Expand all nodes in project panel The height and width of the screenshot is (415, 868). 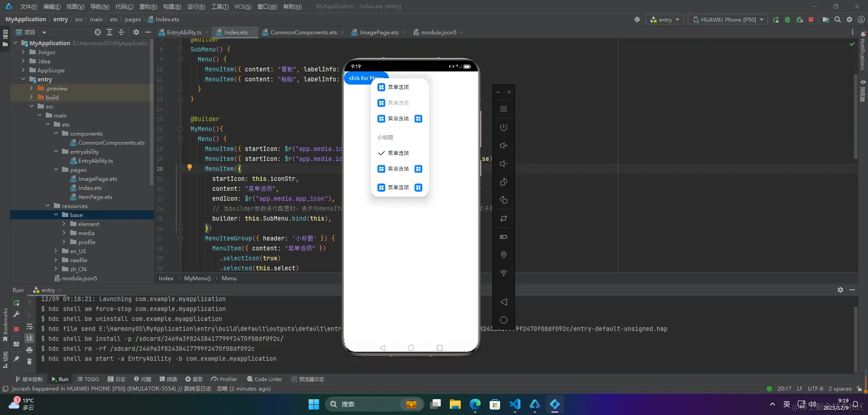[110, 33]
